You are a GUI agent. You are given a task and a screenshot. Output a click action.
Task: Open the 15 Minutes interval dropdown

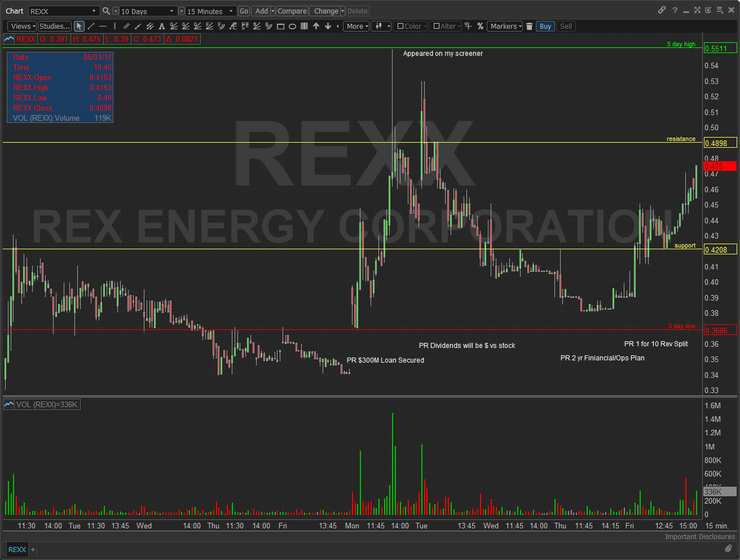[231, 11]
